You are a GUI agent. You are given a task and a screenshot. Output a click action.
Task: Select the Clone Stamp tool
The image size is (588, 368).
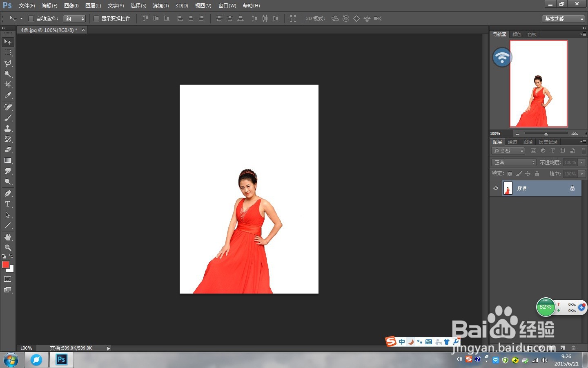pos(8,128)
